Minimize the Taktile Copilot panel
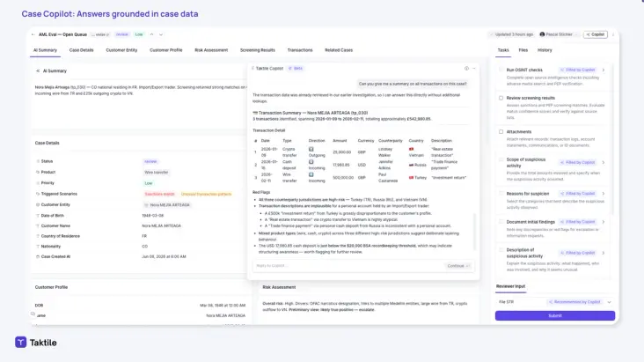The height and width of the screenshot is (362, 644). 474,69
